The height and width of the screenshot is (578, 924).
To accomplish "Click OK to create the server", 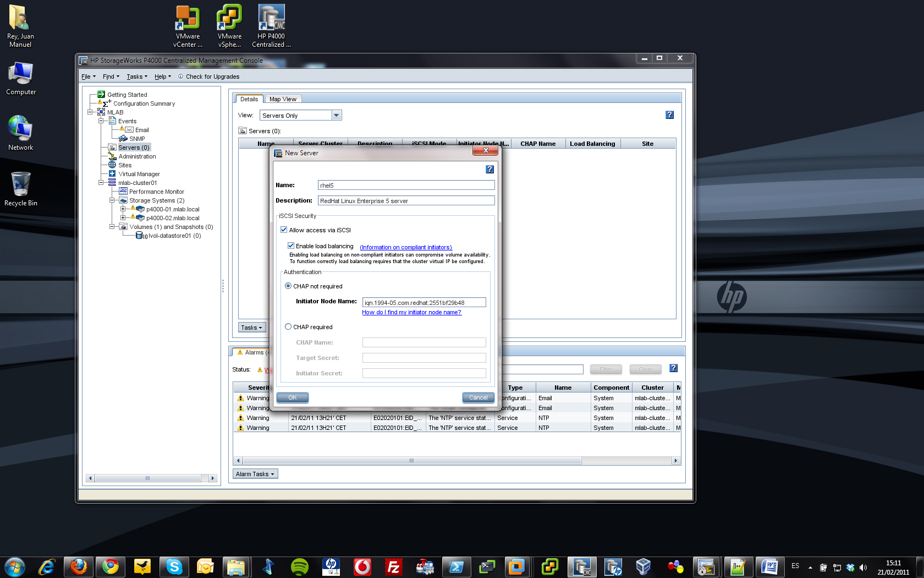I will (x=292, y=397).
